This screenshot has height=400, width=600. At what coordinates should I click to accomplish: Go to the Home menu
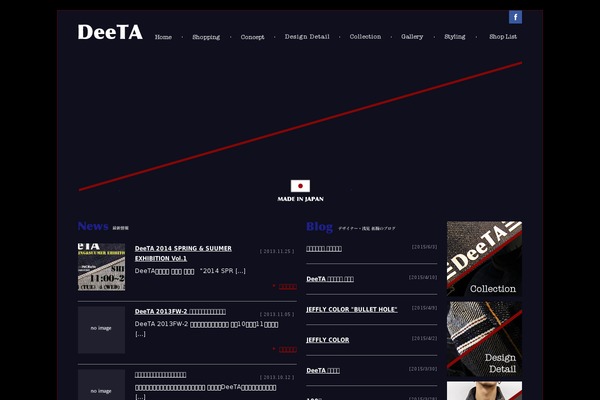(163, 37)
